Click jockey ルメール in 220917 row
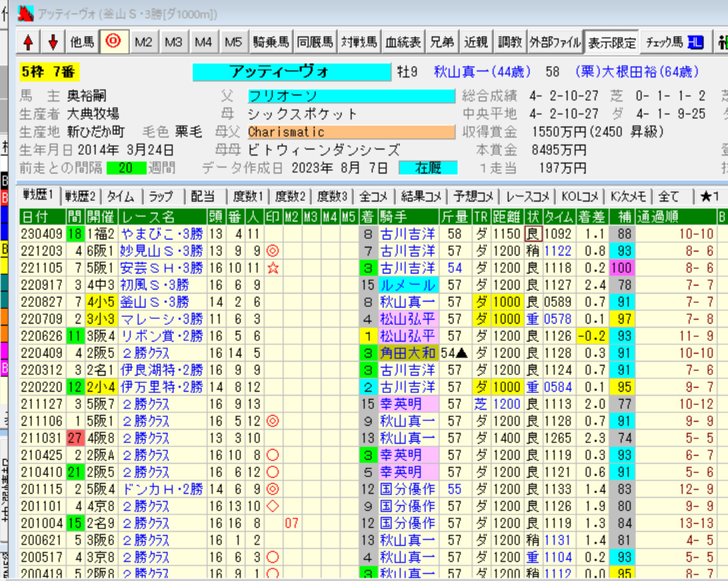Image resolution: width=728 pixels, height=581 pixels. click(407, 285)
